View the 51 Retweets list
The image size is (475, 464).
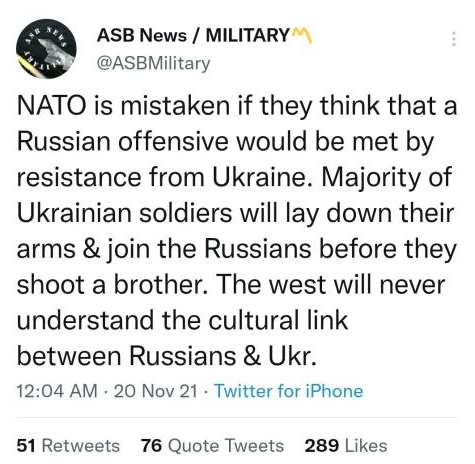coord(68,446)
